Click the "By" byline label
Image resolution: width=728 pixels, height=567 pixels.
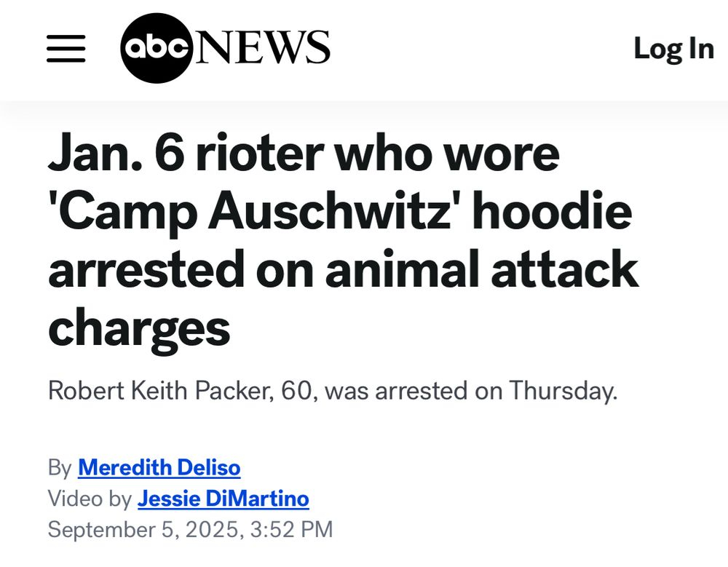pyautogui.click(x=60, y=467)
